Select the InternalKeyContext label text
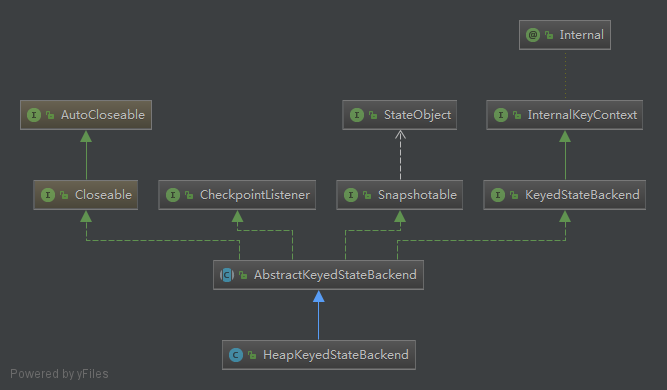Viewport: 667px width, 390px height. click(582, 115)
